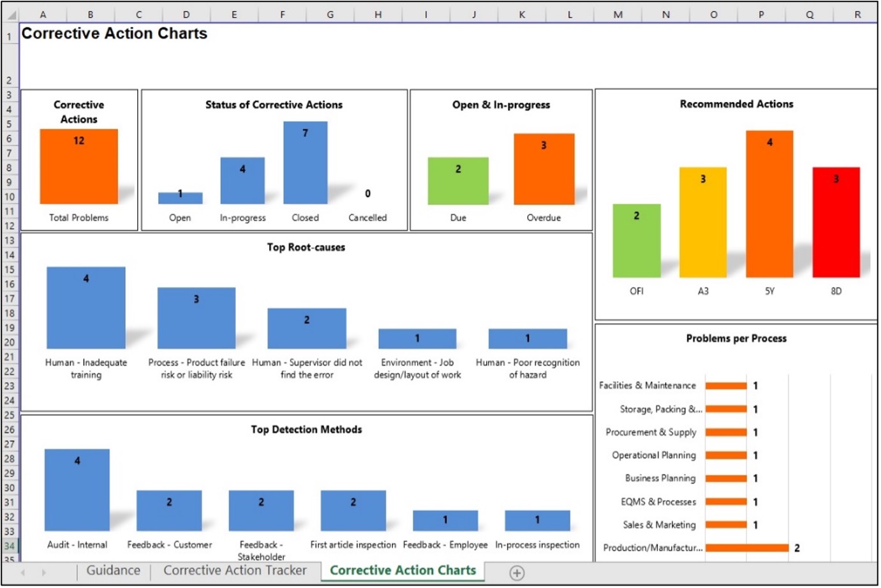Click the green Due bar
The height and width of the screenshot is (588, 881).
point(458,181)
